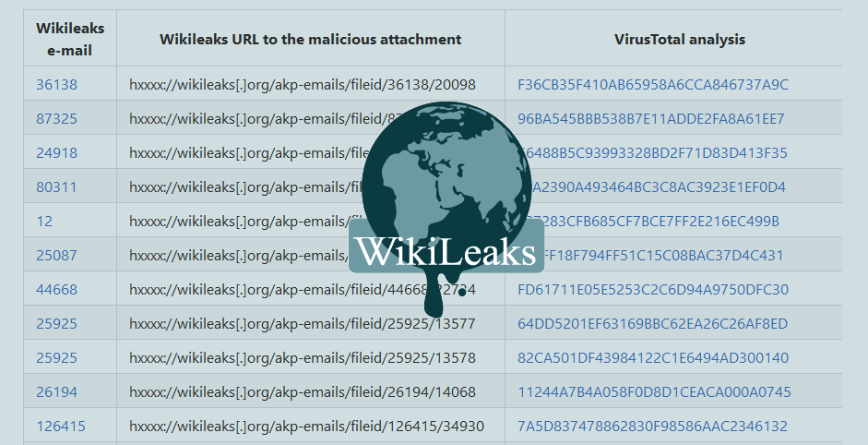This screenshot has height=445, width=868.
Task: Open e-mail link 25087
Action: 56,256
